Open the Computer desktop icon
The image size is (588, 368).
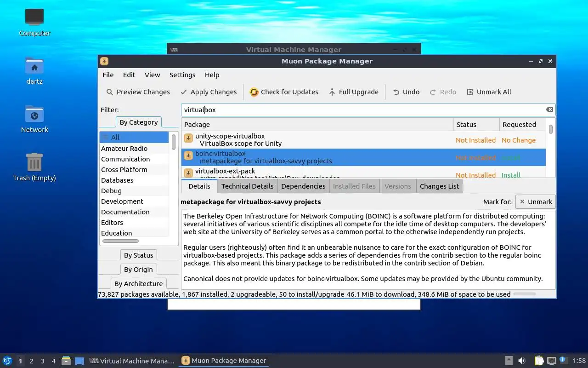(34, 22)
